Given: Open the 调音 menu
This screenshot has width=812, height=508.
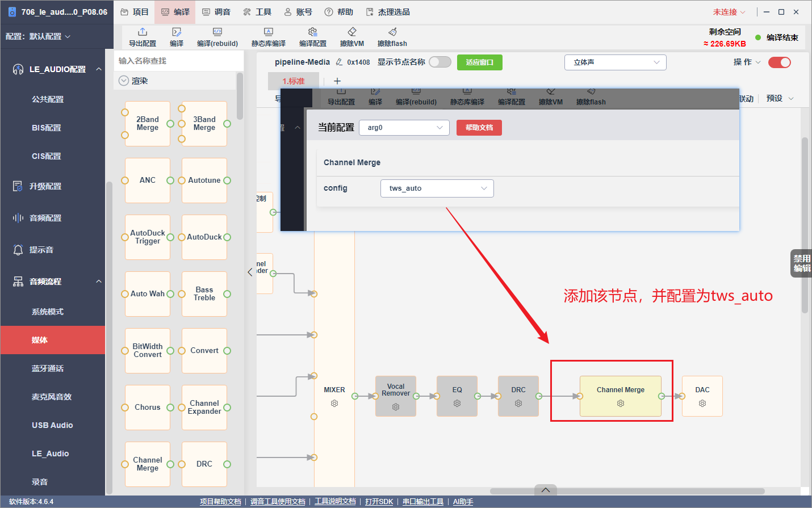Looking at the screenshot, I should click(216, 12).
